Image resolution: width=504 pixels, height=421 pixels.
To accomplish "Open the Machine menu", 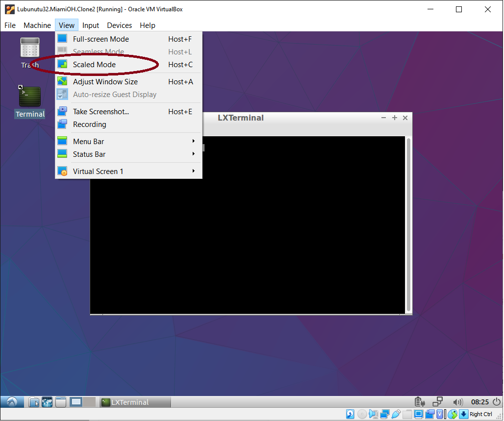I will (37, 25).
